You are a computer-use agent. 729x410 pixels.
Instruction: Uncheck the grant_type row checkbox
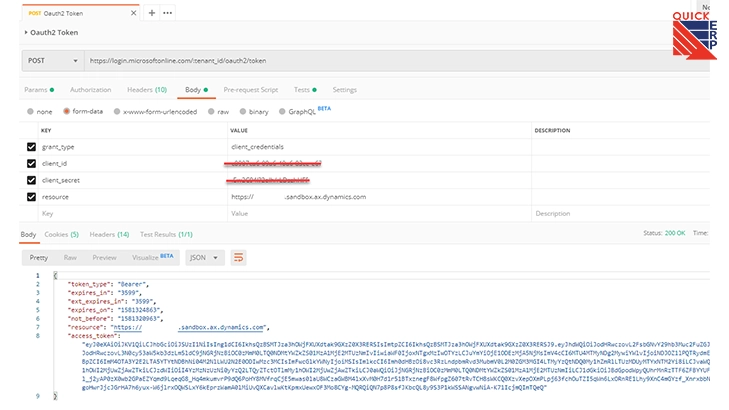point(31,147)
